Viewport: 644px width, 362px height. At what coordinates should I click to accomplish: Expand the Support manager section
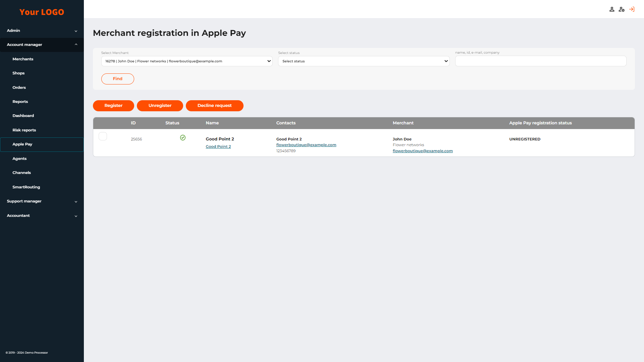coord(42,201)
